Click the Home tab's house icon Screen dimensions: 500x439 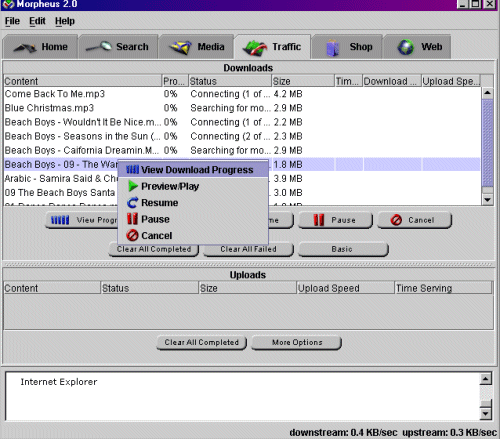coord(25,48)
